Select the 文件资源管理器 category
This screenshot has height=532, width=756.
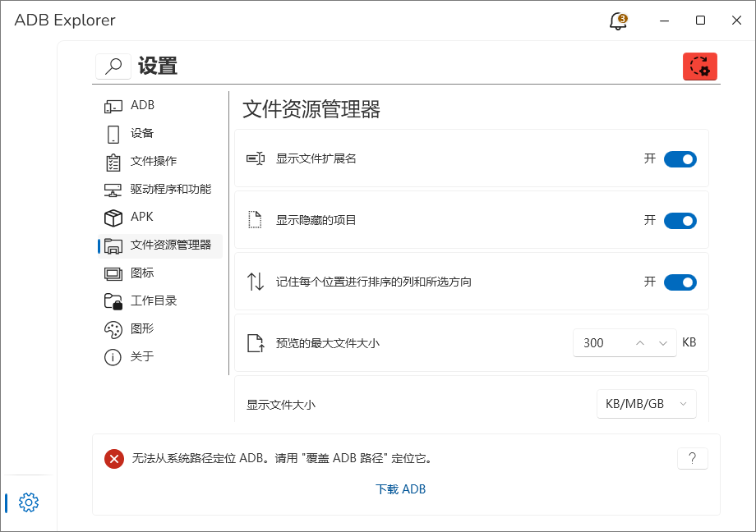pyautogui.click(x=160, y=245)
